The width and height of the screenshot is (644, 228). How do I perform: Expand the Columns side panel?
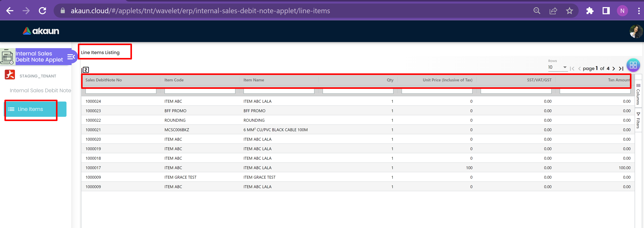point(638,94)
